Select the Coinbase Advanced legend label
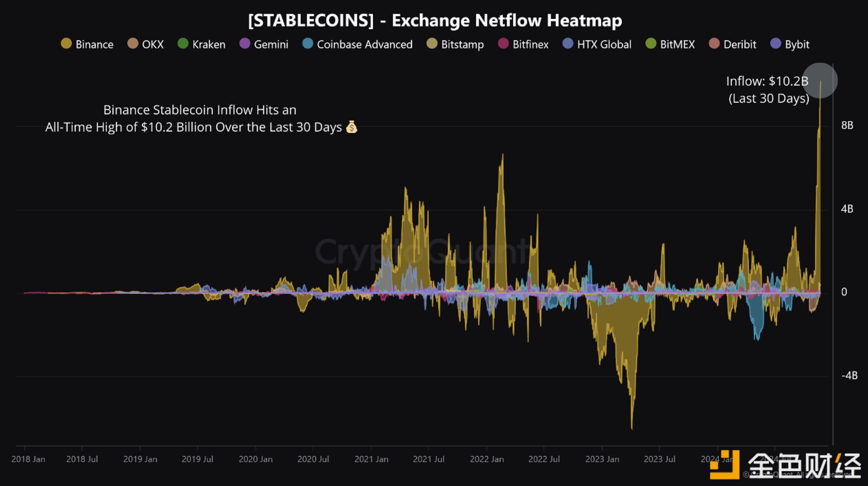The image size is (868, 486). point(365,44)
